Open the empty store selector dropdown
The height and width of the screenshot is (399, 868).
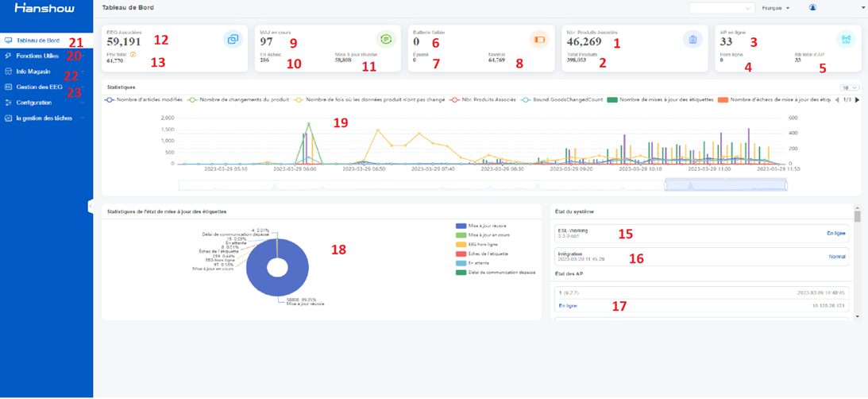click(723, 8)
